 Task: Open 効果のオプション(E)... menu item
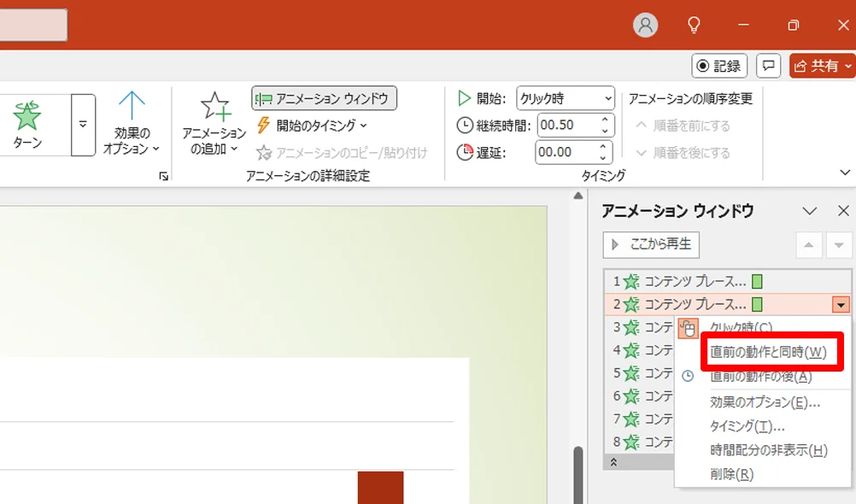(x=763, y=402)
